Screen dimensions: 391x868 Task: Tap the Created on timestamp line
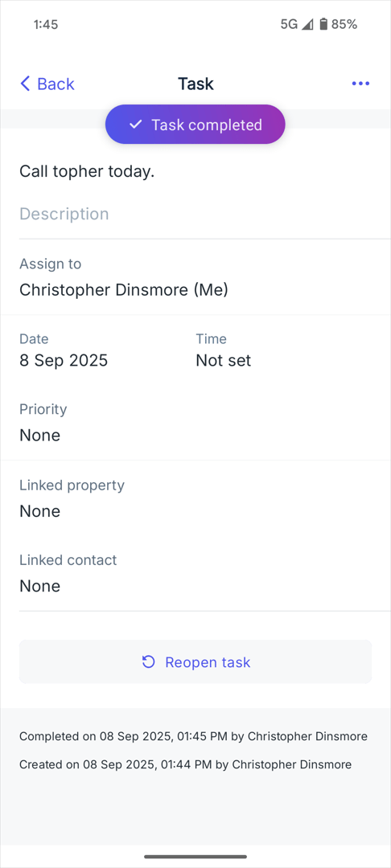[x=186, y=764]
